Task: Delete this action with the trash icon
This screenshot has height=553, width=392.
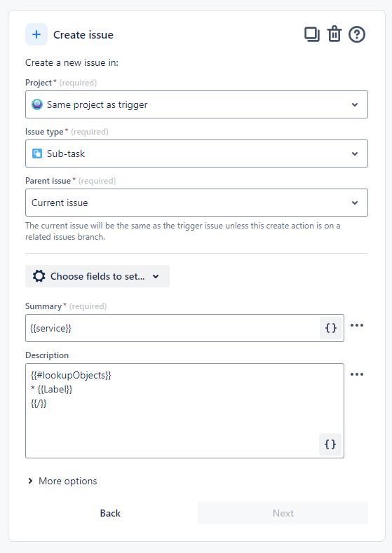Action: [334, 34]
